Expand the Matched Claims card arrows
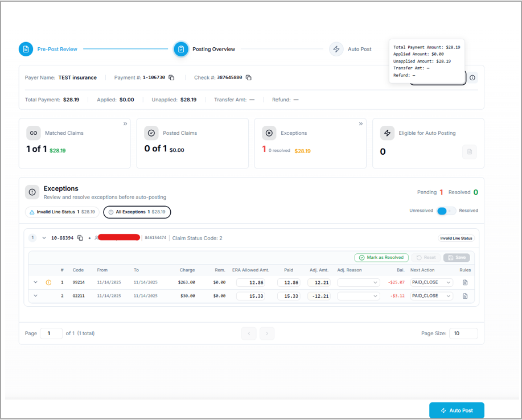 pyautogui.click(x=125, y=123)
